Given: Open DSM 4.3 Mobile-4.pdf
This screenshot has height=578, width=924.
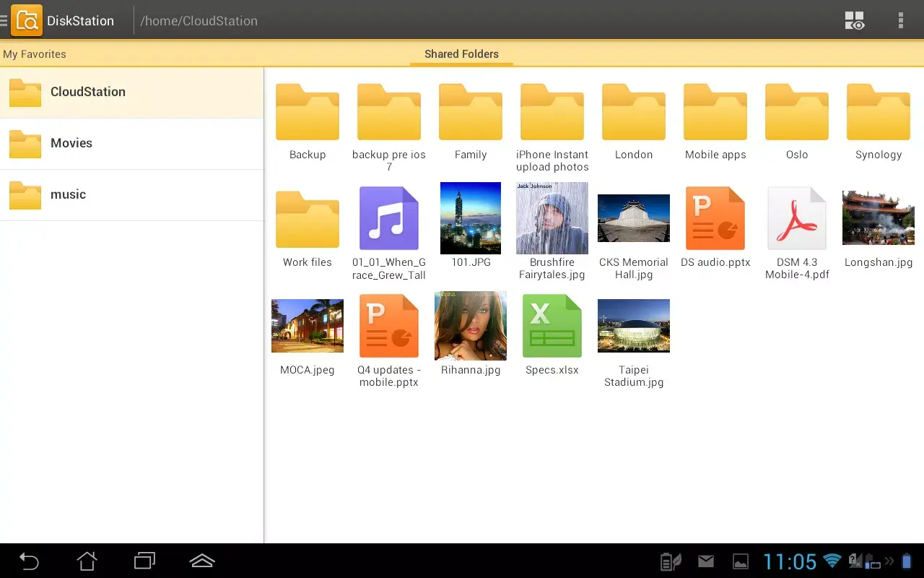Looking at the screenshot, I should [797, 217].
